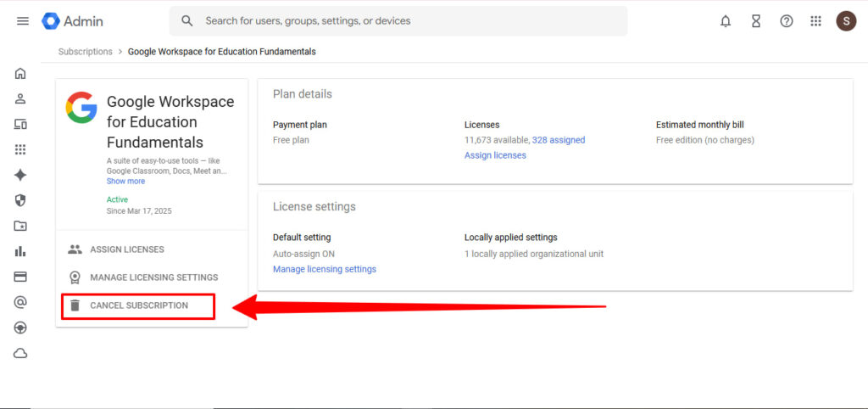Open the Google apps launcher grid
The width and height of the screenshot is (868, 409).
[816, 21]
